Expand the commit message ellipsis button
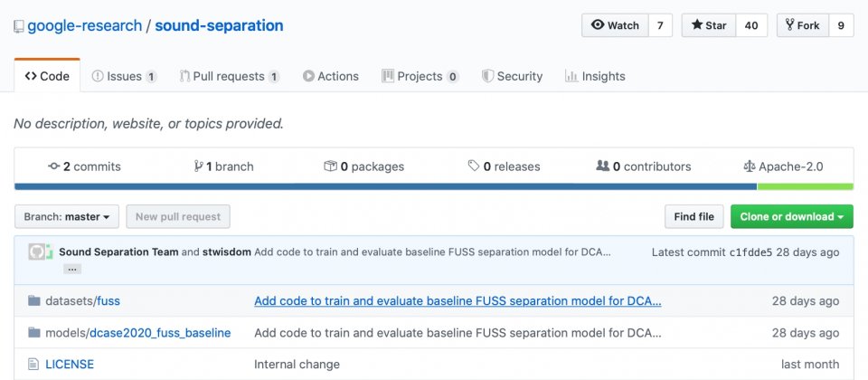This screenshot has height=380, width=868. coord(72,270)
